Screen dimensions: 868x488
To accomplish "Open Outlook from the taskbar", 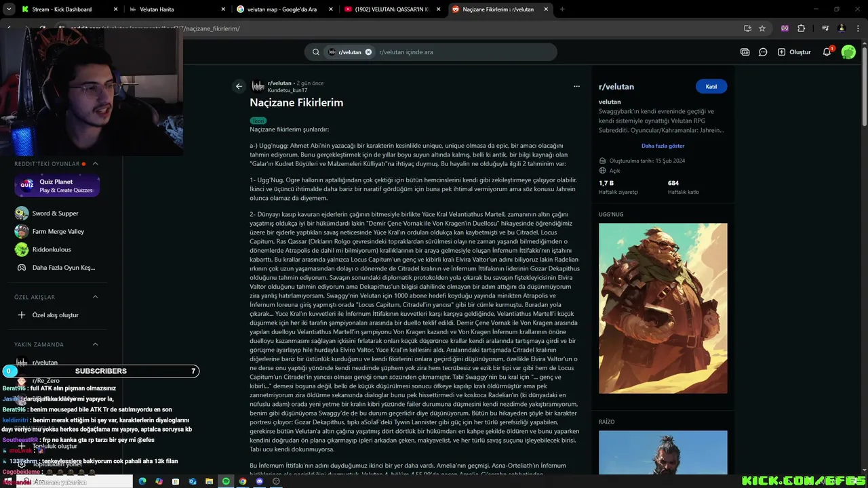I will pos(193,481).
